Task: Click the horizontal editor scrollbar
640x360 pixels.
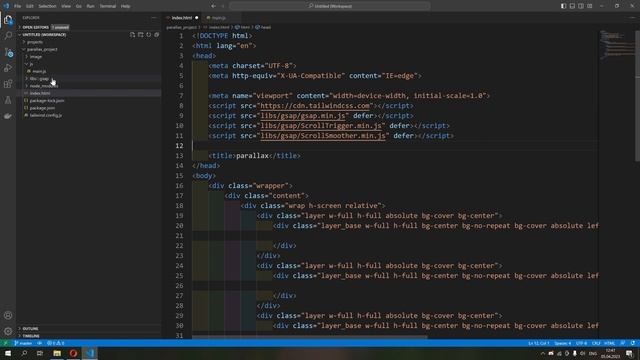Action: [309, 337]
